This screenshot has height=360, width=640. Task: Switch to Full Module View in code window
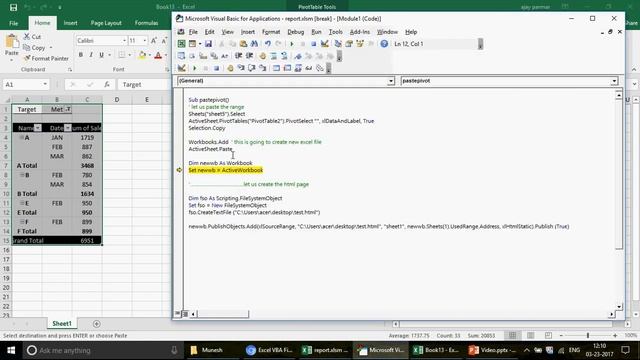point(185,313)
